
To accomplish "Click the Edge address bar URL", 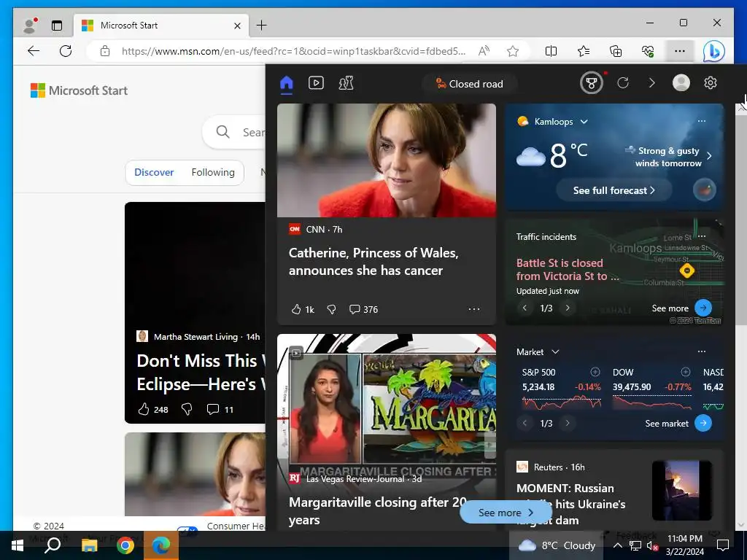I will coord(293,51).
